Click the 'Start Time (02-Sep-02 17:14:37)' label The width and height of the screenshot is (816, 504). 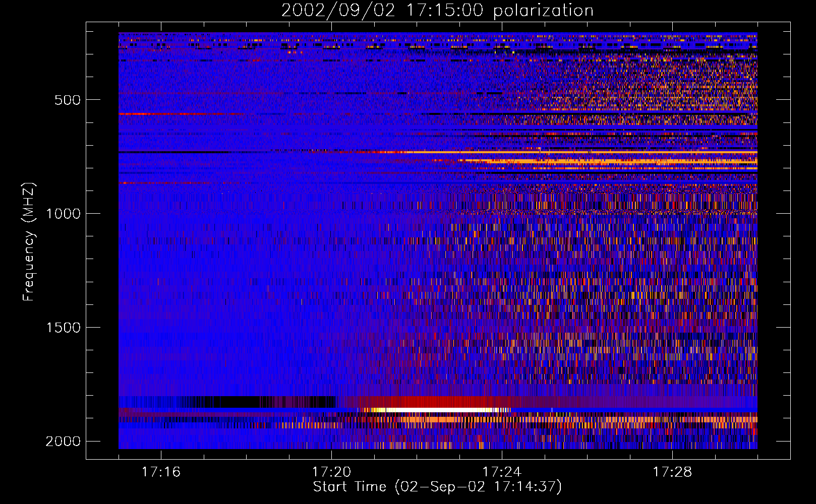coord(437,487)
